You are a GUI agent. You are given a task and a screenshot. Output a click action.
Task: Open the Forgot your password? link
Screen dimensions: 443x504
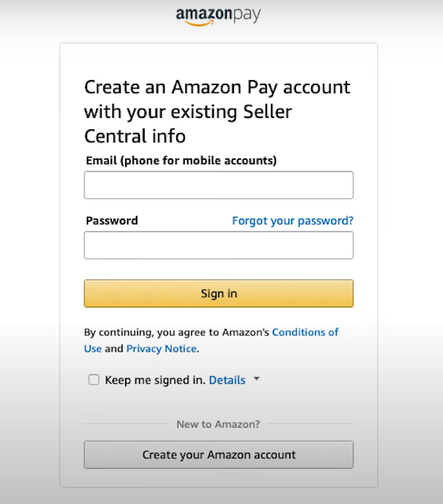point(293,221)
